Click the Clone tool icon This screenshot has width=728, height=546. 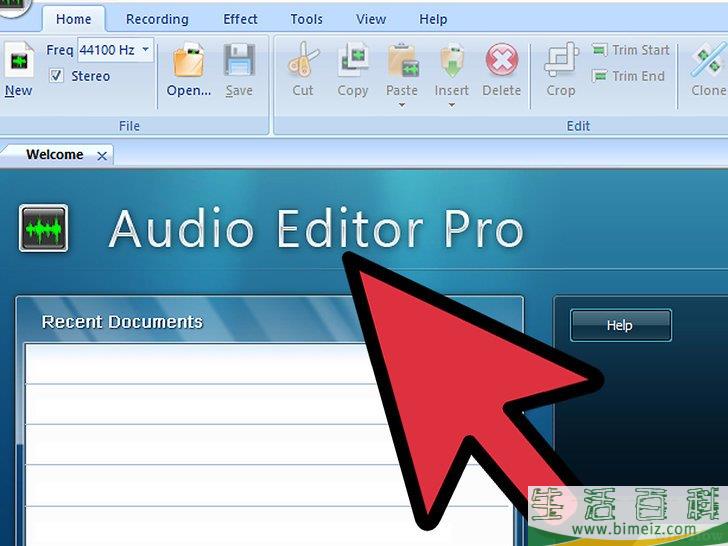(x=708, y=60)
